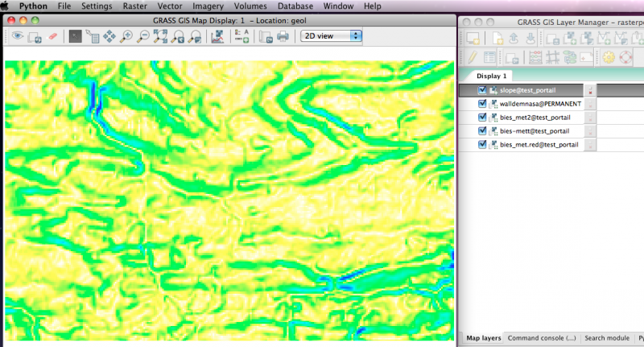This screenshot has height=347, width=644.
Task: Disable the bies_met.red@test_portail layer checkbox
Action: 481,144
